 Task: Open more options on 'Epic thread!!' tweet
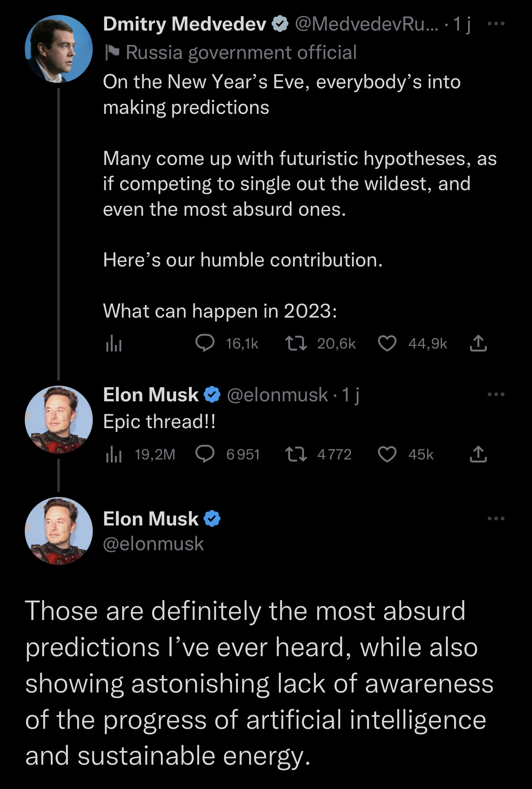click(496, 395)
